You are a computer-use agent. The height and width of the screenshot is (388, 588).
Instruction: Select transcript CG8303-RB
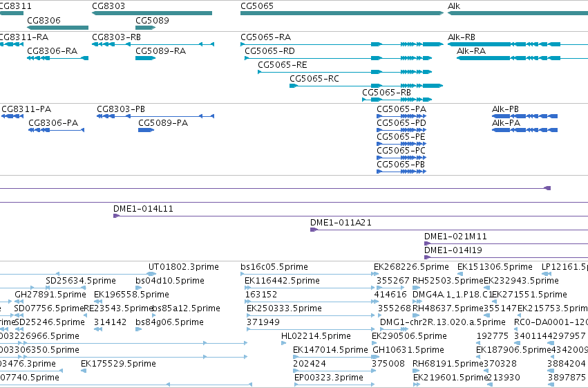pos(153,44)
